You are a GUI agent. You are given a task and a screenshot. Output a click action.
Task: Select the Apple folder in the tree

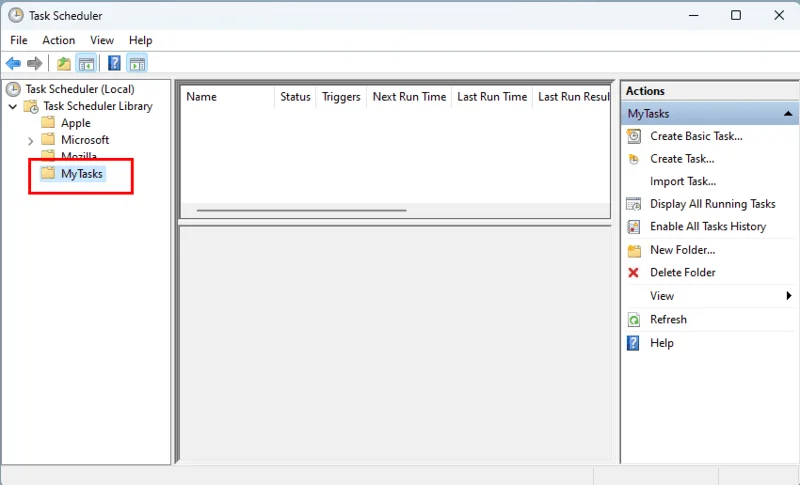75,123
